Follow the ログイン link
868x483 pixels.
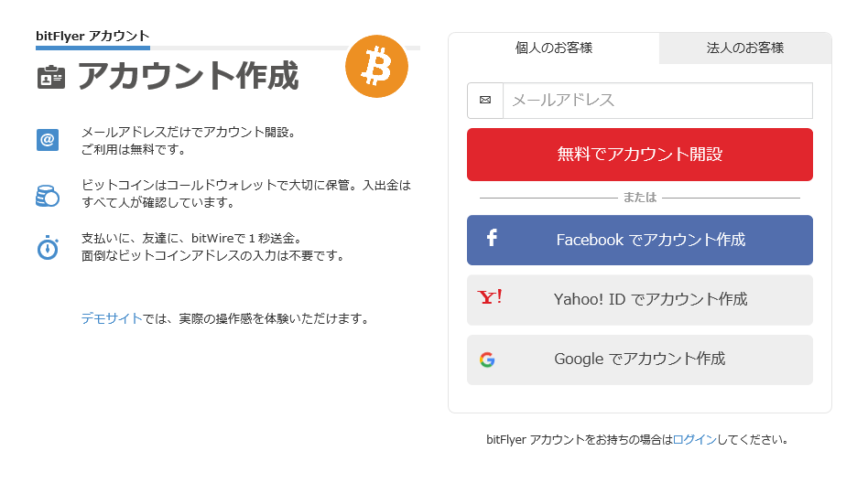[694, 440]
